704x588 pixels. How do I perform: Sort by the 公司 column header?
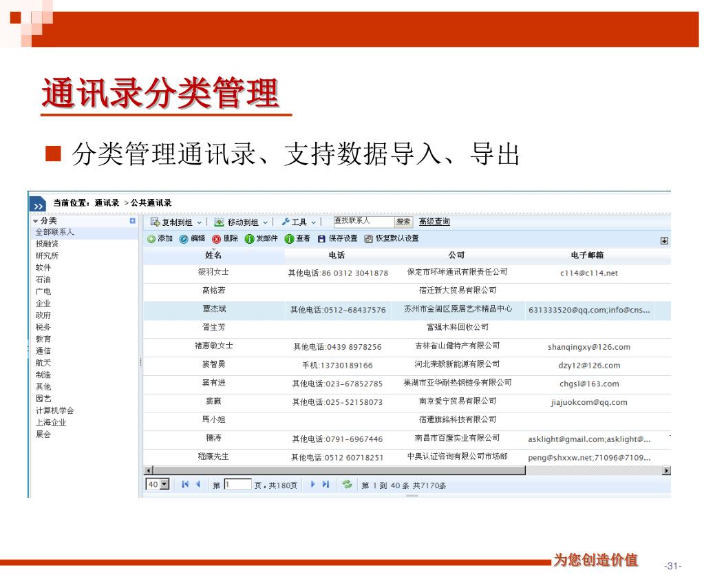[x=457, y=255]
